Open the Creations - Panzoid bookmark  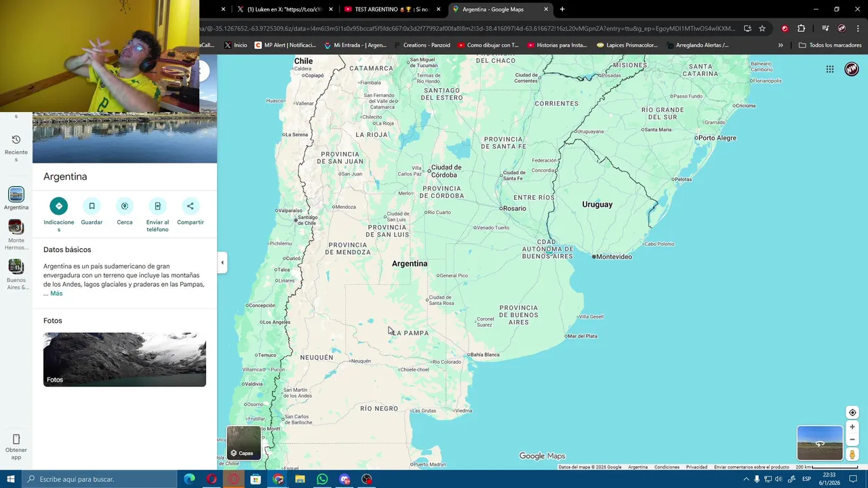pos(422,45)
